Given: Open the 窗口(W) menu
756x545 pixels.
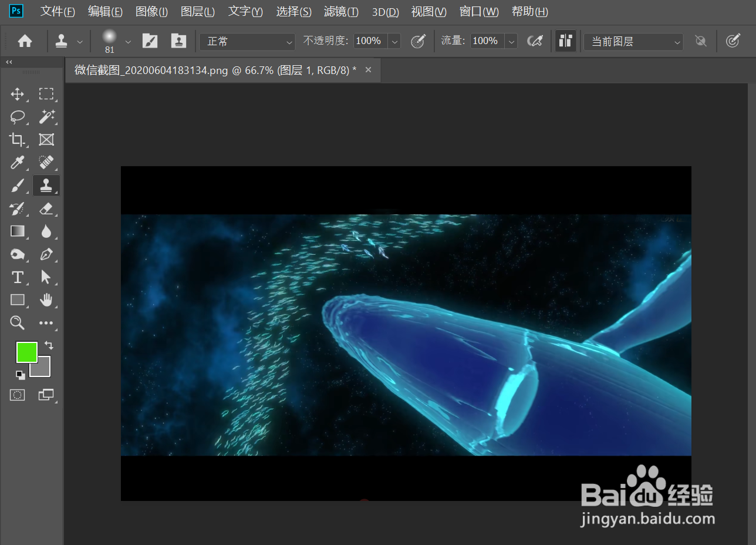Looking at the screenshot, I should click(x=479, y=11).
